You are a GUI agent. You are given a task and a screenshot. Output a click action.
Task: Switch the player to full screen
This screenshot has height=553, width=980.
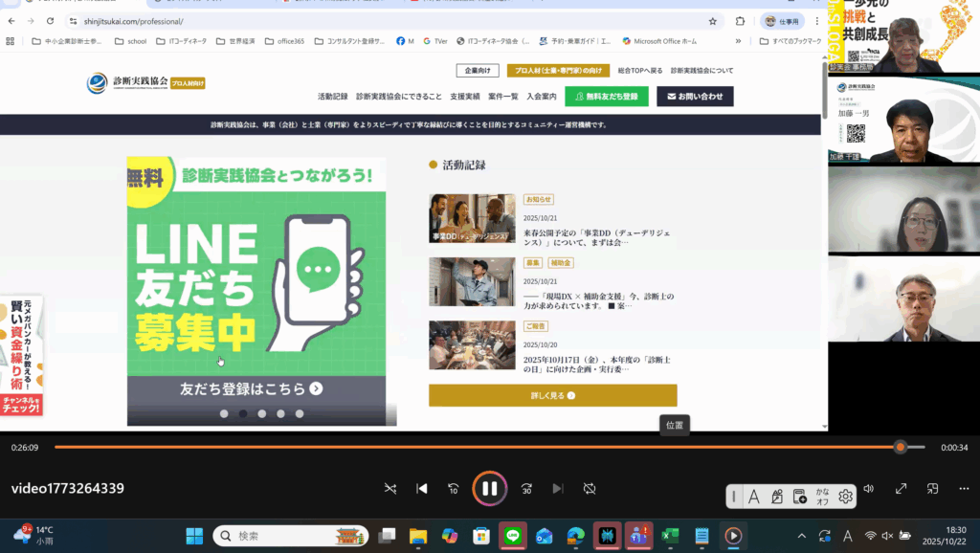tap(901, 489)
